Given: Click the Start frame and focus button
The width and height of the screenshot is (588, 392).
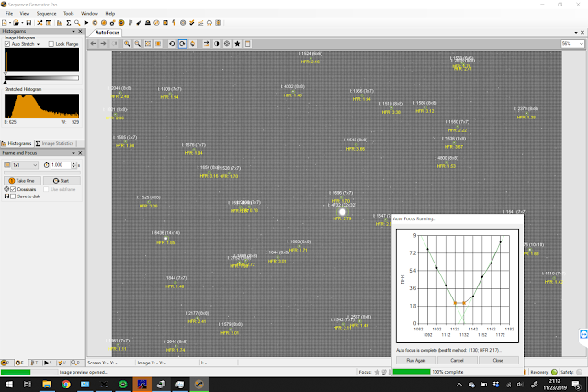Looking at the screenshot, I should click(62, 181).
